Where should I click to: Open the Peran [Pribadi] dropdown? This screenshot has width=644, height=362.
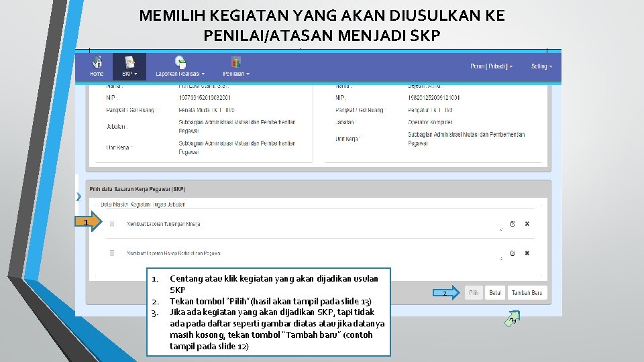pyautogui.click(x=491, y=66)
